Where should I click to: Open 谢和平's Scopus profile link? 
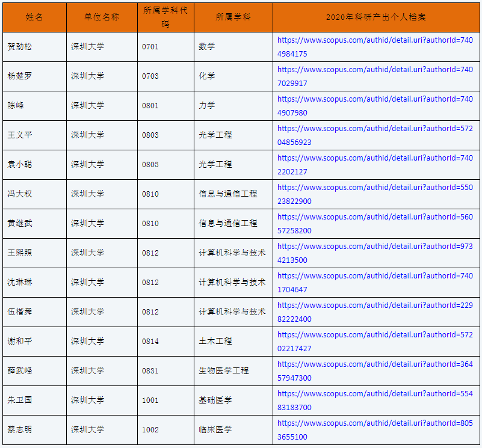[375, 335]
